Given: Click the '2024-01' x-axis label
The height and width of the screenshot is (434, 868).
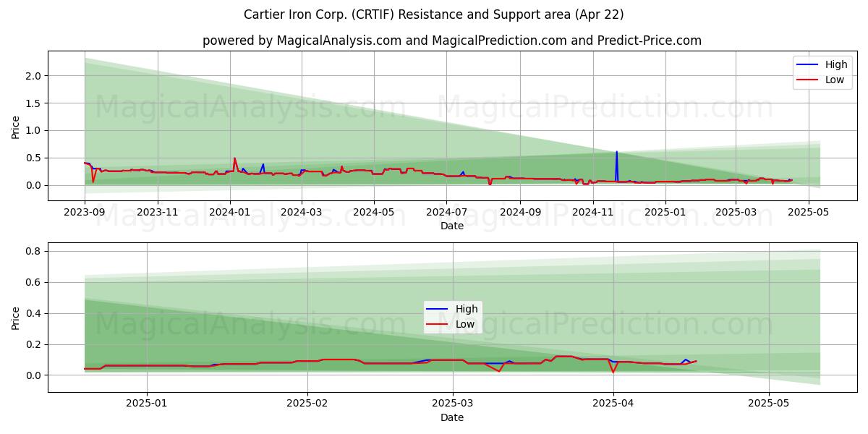Looking at the screenshot, I should pos(230,213).
